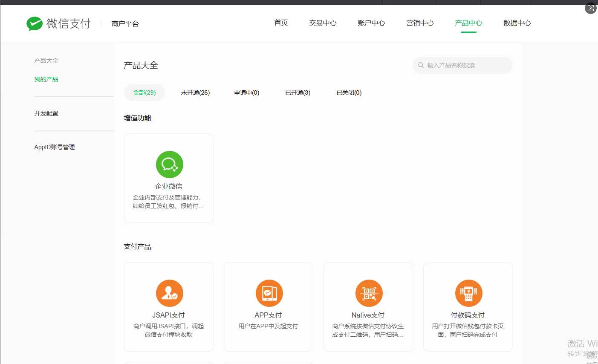The width and height of the screenshot is (598, 364).
Task: Open the 营销中心 navigation tab
Action: [x=420, y=23]
